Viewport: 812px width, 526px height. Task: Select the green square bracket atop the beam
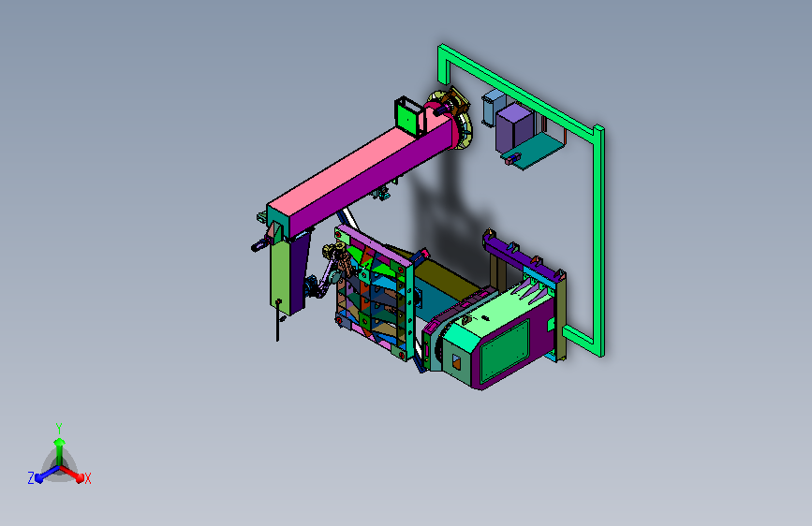click(x=409, y=117)
